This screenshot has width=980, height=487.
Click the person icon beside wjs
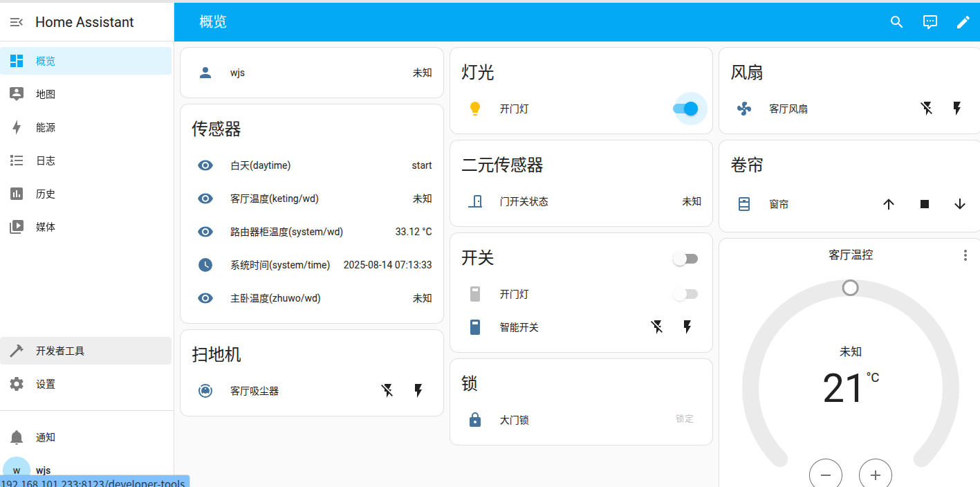[x=205, y=73]
